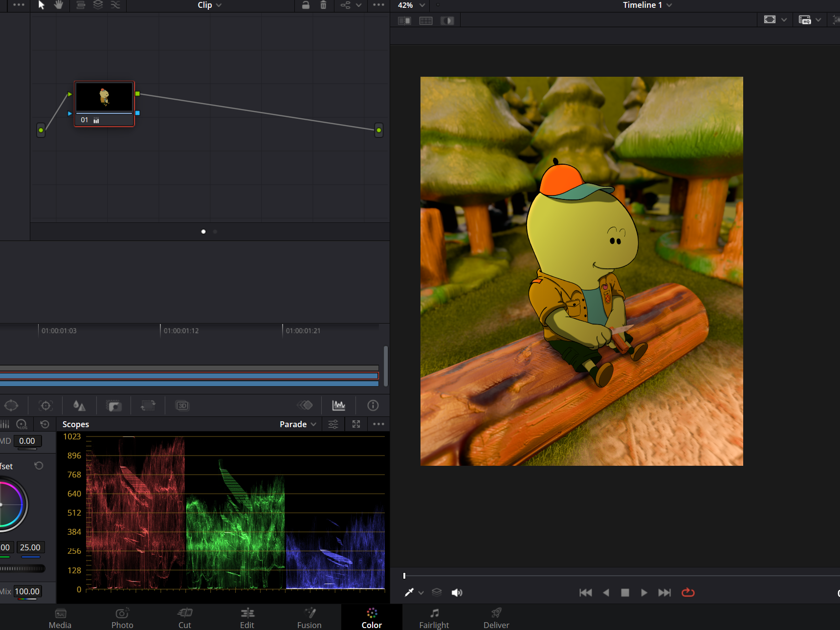Screen dimensions: 840x630
Task: Click the color picker eyedropper tool
Action: (409, 592)
